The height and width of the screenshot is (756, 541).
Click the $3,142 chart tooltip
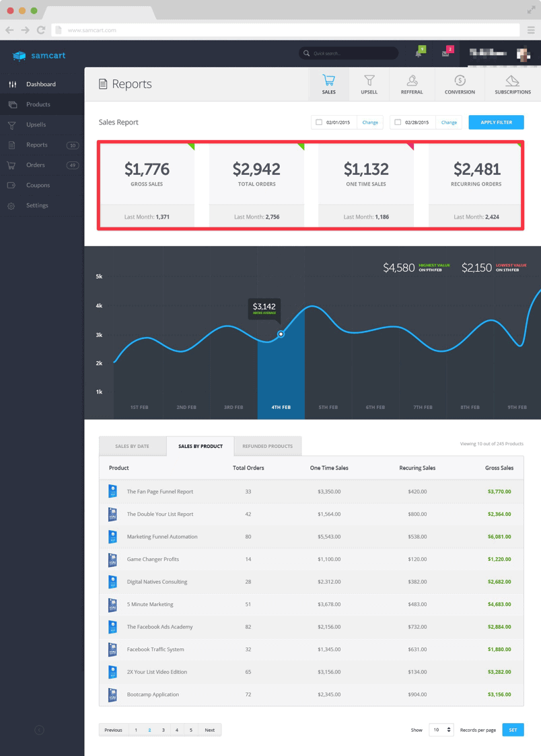point(264,309)
